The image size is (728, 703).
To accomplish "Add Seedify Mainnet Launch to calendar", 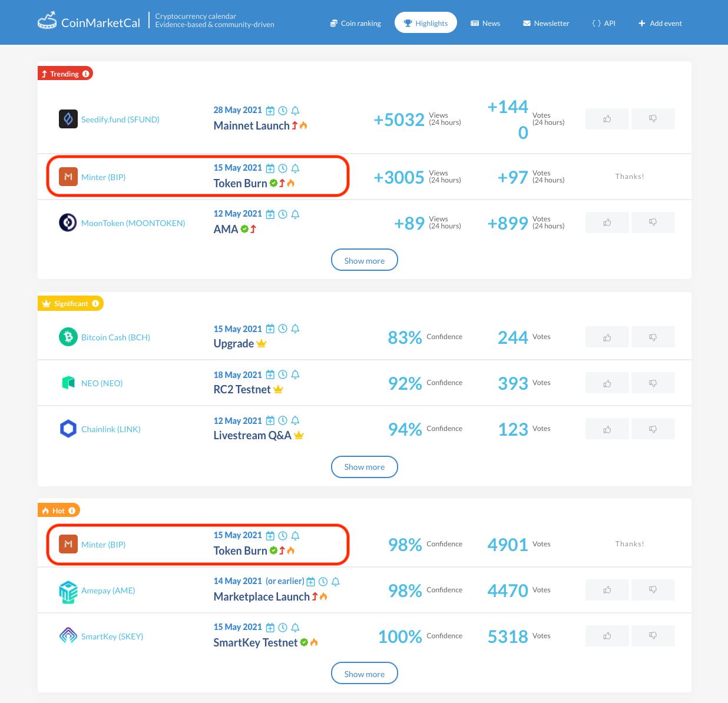I will pos(270,111).
